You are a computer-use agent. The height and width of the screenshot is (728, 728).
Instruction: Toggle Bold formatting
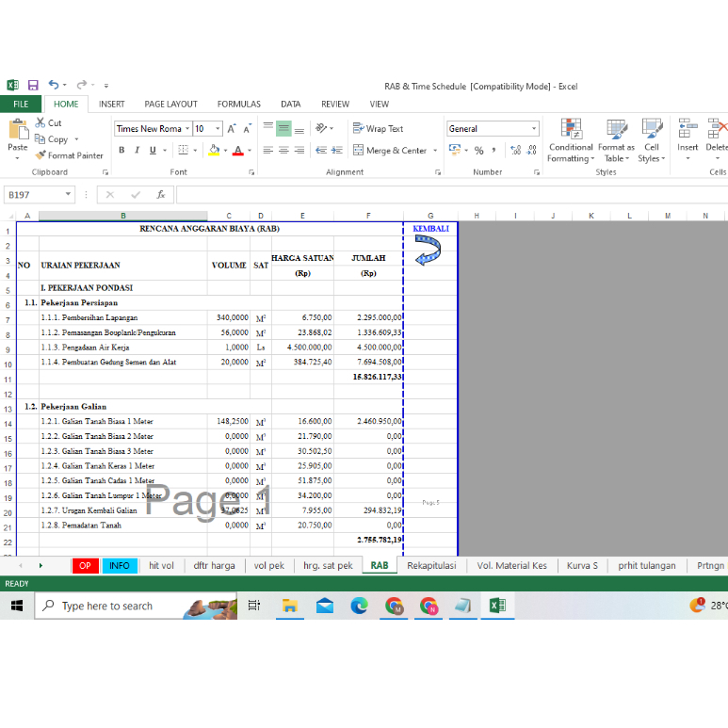[122, 151]
